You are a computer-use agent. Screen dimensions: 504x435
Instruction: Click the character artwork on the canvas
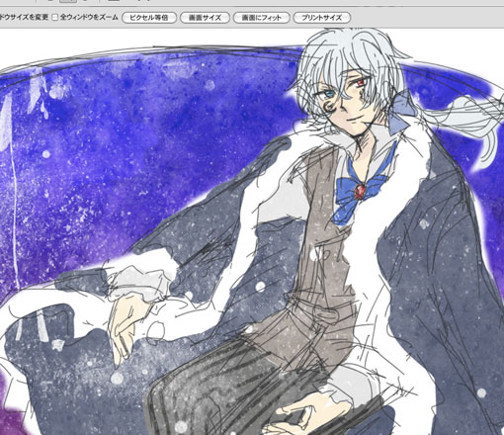coord(252,231)
